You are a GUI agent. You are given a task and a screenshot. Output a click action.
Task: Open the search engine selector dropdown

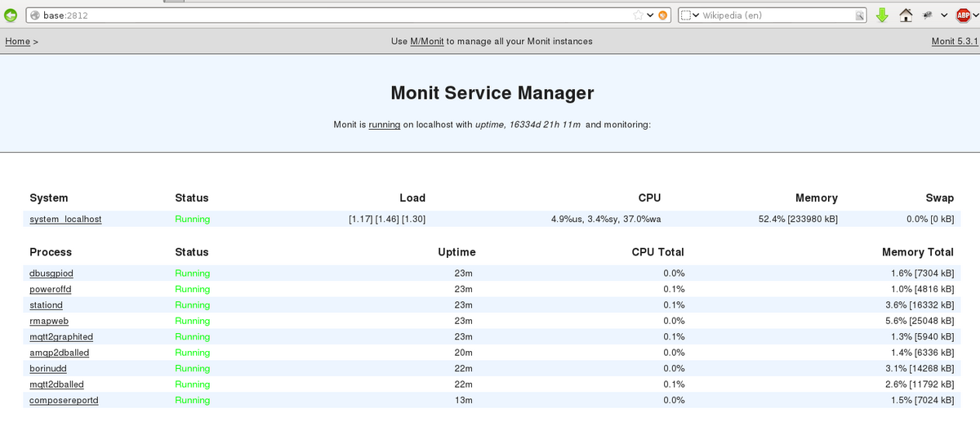[690, 15]
